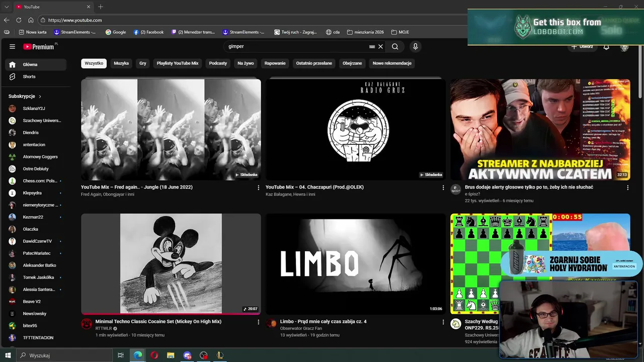
Task: Select the Nowe rekomendacje chip
Action: click(x=392, y=63)
